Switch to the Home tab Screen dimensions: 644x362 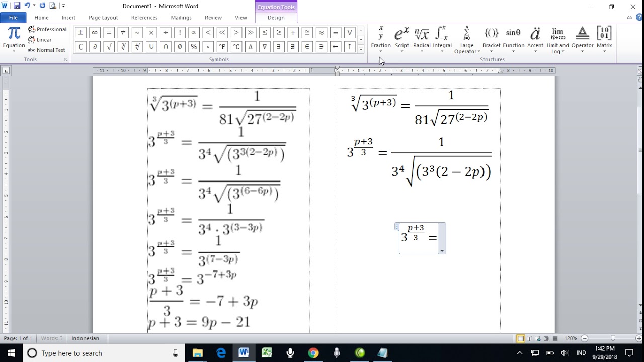(41, 18)
